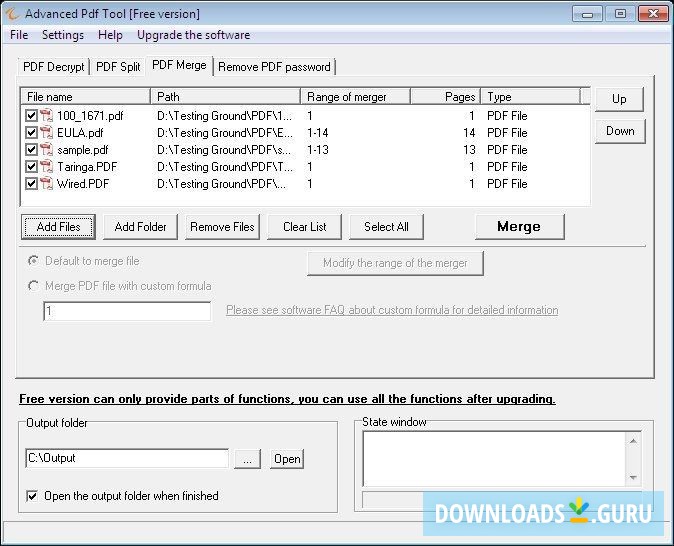Sort by the Pages column header
674x546 pixels.
click(x=445, y=97)
